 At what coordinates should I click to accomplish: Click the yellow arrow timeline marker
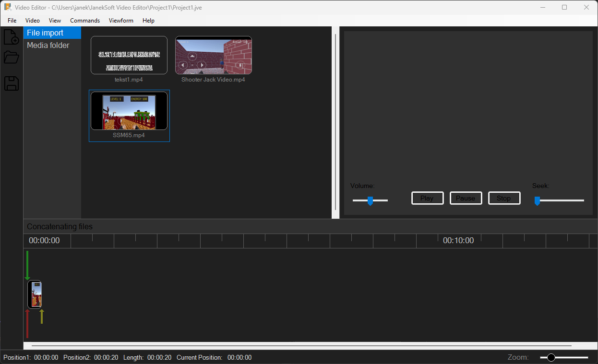pyautogui.click(x=42, y=317)
